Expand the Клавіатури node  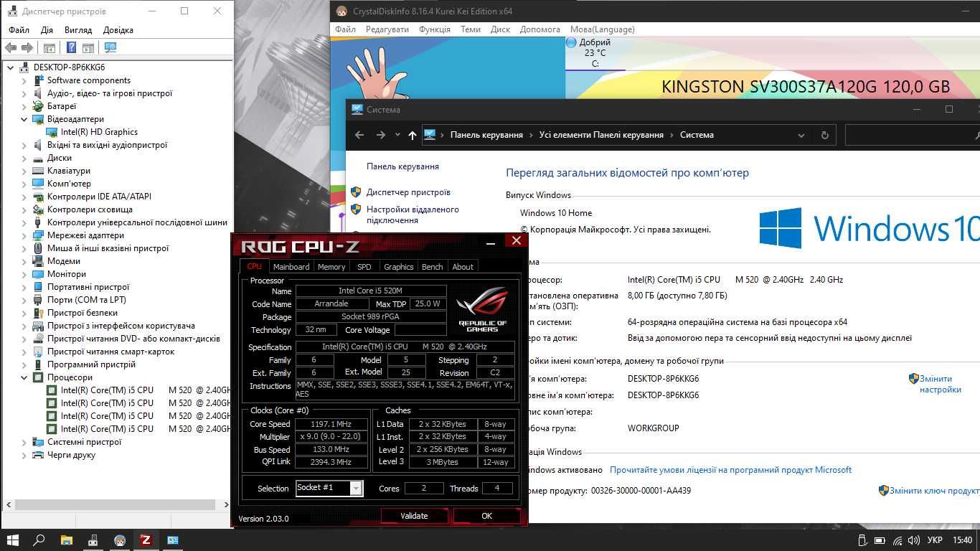coord(24,171)
